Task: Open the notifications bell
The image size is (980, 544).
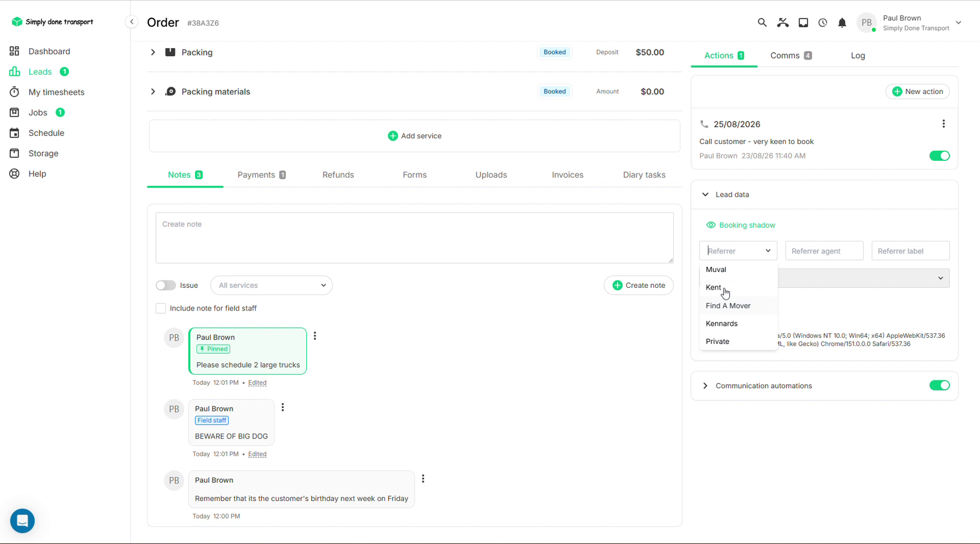Action: coord(842,23)
